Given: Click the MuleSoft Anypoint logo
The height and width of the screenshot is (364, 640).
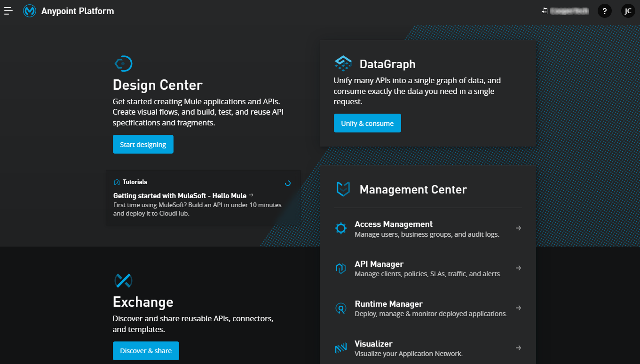Looking at the screenshot, I should [x=30, y=11].
